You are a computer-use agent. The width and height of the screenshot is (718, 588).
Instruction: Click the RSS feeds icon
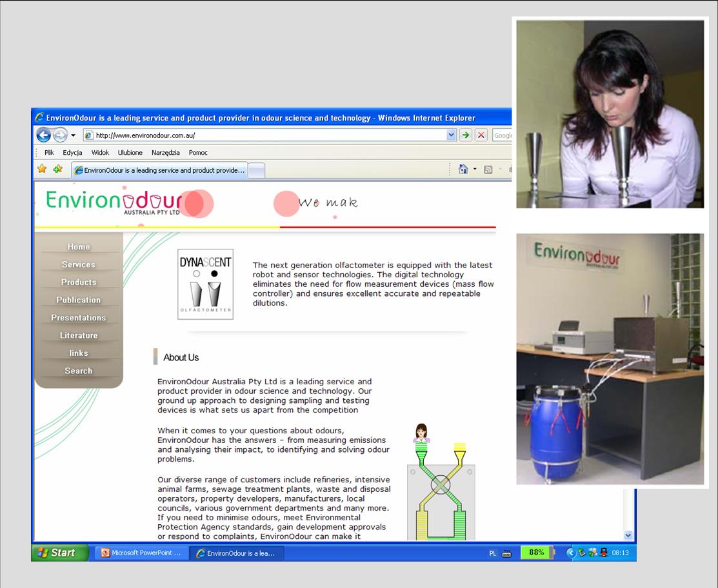[x=488, y=170]
